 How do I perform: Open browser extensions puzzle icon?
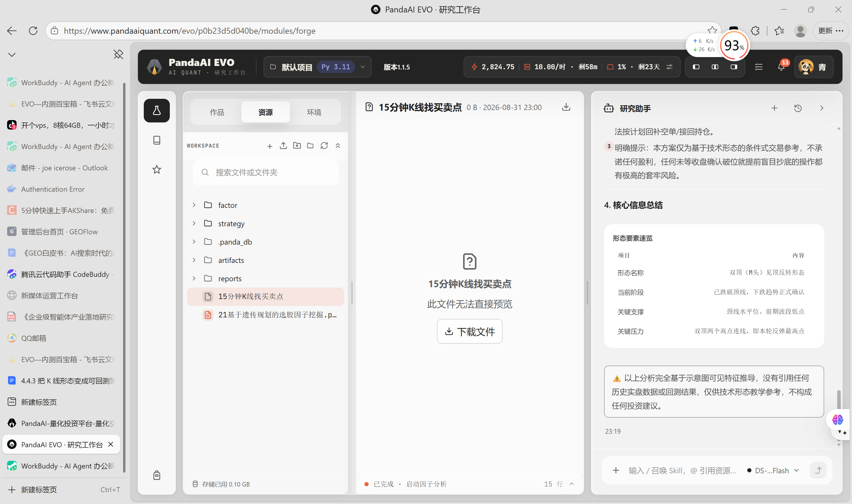tap(755, 30)
